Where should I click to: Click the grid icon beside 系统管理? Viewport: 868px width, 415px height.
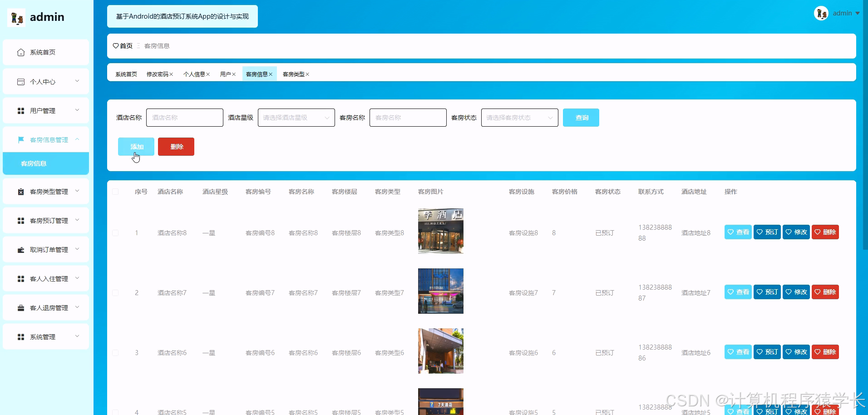coord(21,337)
